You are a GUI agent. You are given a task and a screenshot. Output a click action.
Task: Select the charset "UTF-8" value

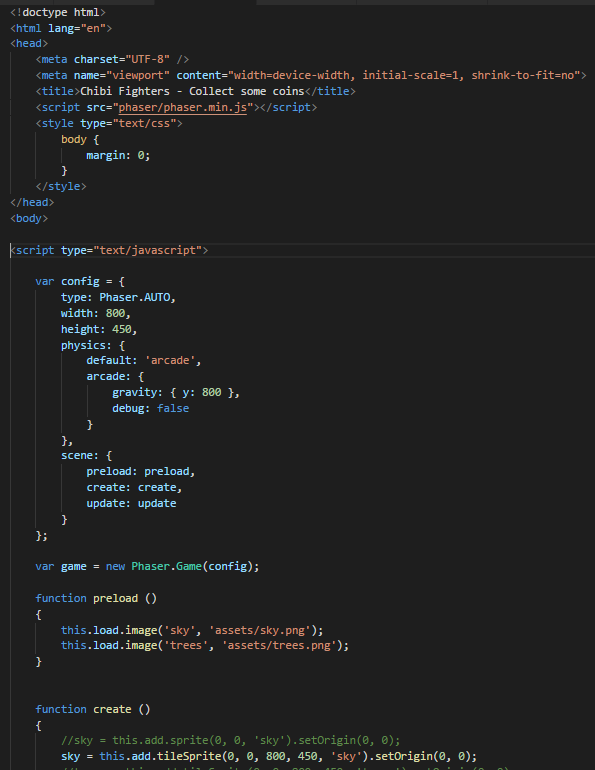coord(148,59)
